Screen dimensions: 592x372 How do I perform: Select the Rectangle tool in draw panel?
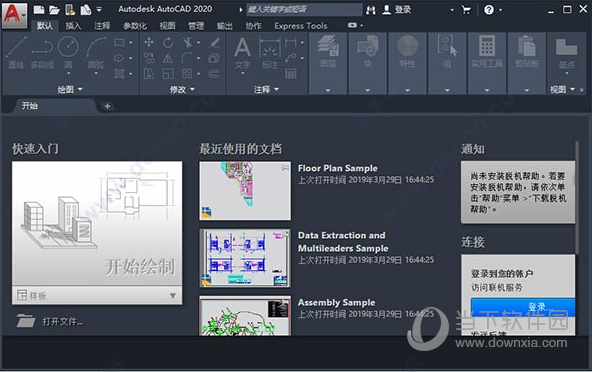119,42
